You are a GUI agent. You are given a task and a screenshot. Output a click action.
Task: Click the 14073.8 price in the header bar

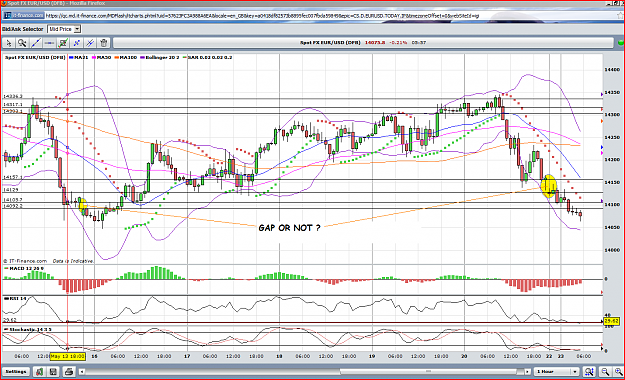(375, 42)
